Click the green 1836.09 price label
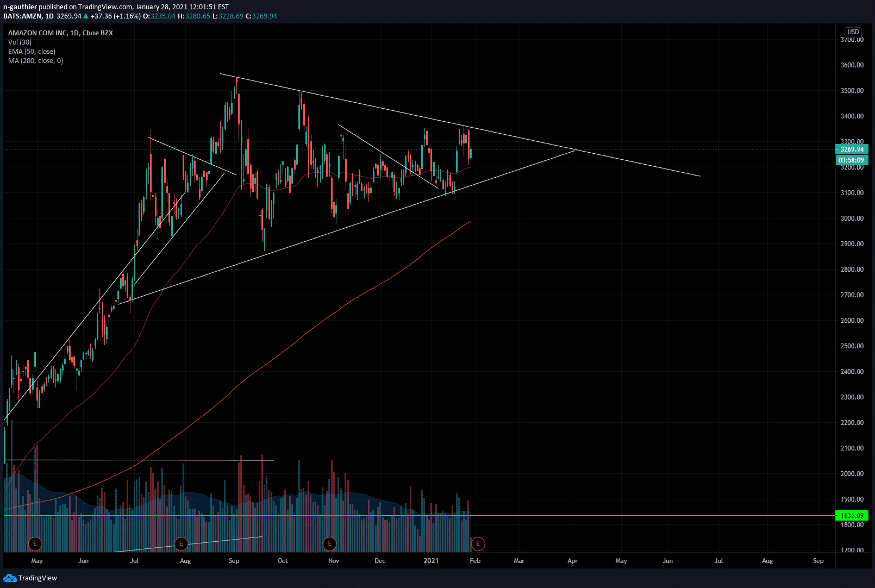The width and height of the screenshot is (875, 588). pyautogui.click(x=852, y=515)
